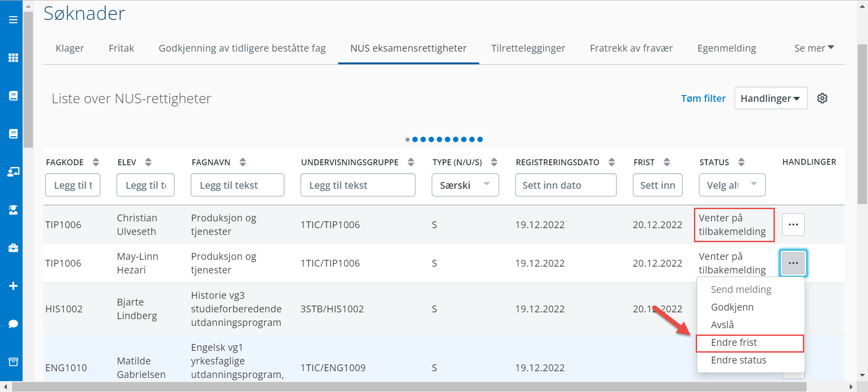The height and width of the screenshot is (392, 868).
Task: Choose Godkjenn from context menu
Action: [x=750, y=307]
